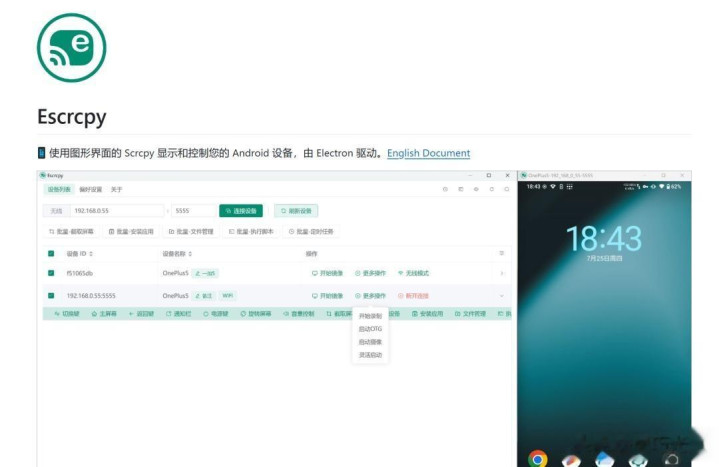The image size is (719, 467).
Task: Click 批量-文件管理 batch file button
Action: (x=191, y=232)
